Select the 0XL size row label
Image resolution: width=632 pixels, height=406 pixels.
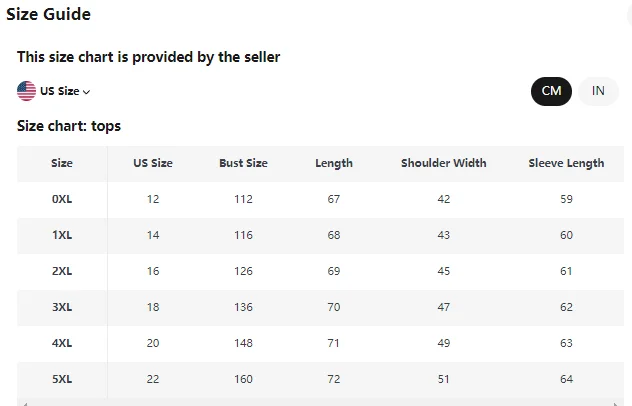click(62, 199)
